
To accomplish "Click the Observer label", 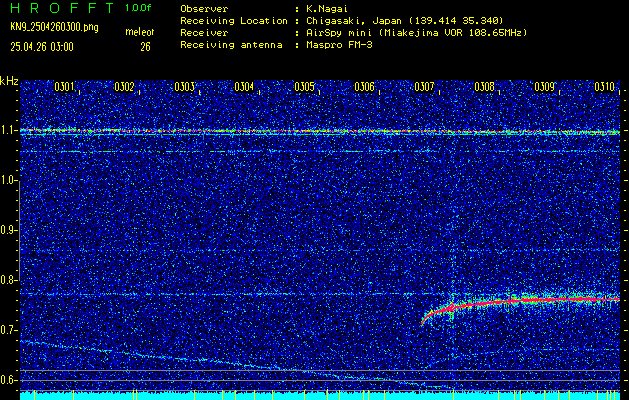I will (x=204, y=9).
